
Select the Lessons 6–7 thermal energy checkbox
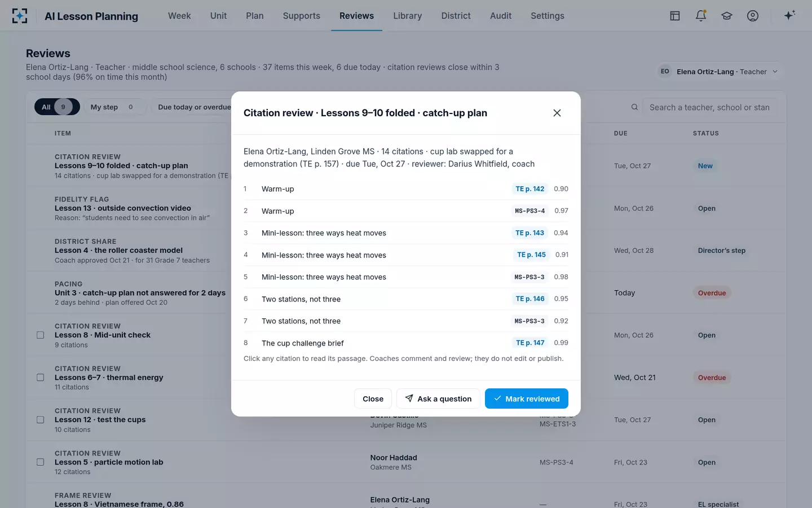click(x=41, y=378)
